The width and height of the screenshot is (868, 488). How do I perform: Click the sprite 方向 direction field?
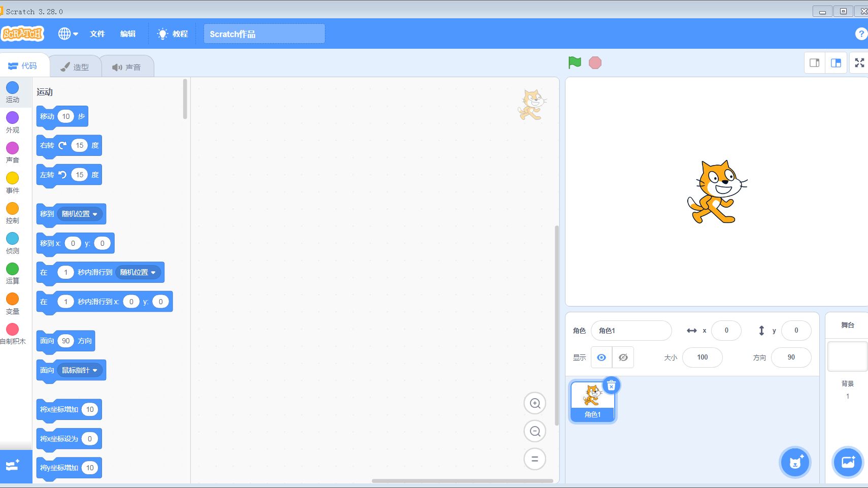click(x=791, y=357)
